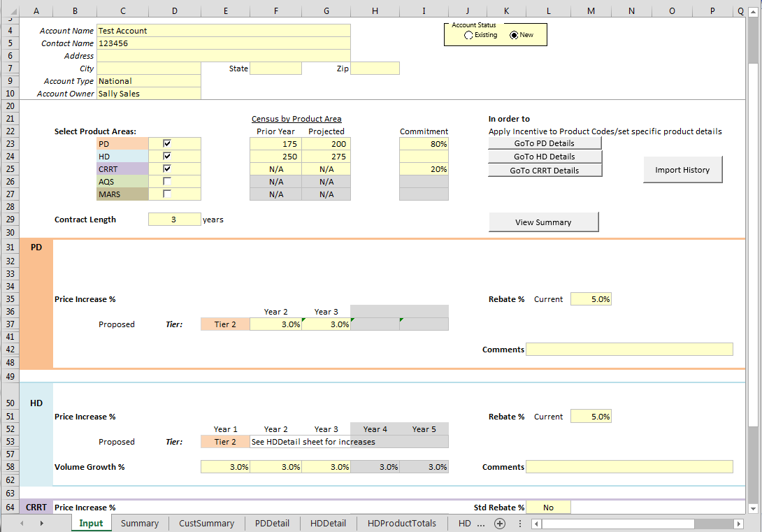Viewport: 762px width, 532px height.
Task: Click vertical scrollbar up arrow
Action: [x=753, y=13]
